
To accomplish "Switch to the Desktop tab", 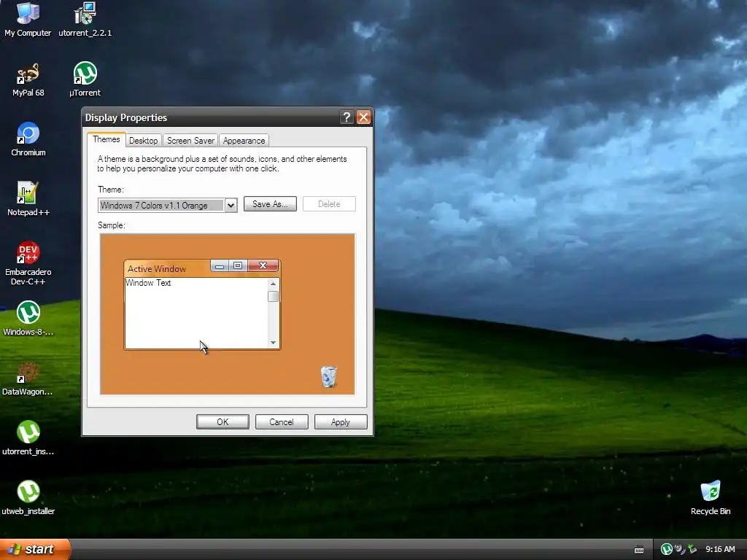I will coord(144,141).
